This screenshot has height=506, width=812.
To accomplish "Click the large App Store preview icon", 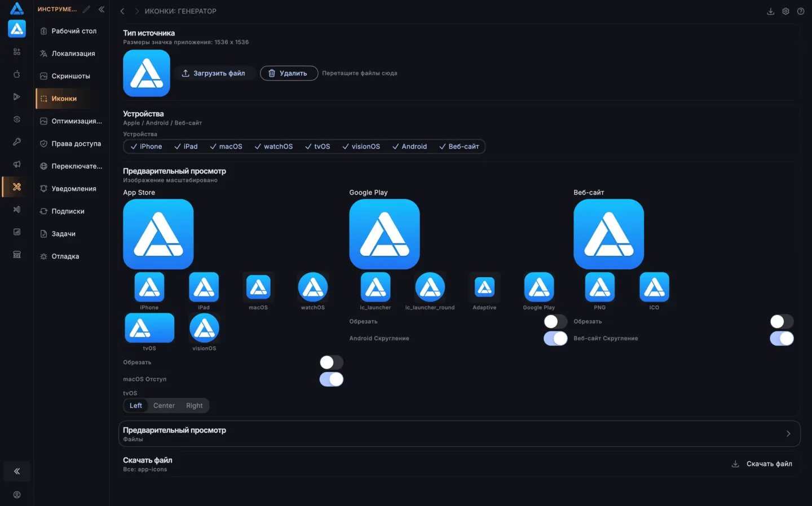I will [158, 234].
